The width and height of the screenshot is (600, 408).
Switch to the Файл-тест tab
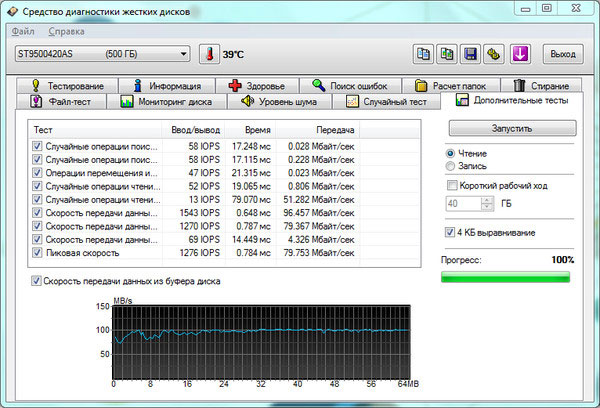coord(61,101)
